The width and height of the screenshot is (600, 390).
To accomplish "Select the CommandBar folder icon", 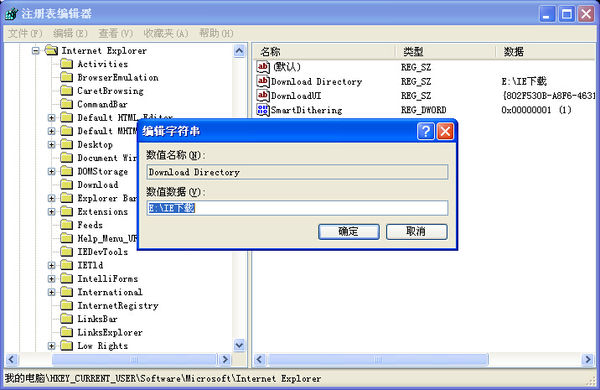I will tap(67, 104).
